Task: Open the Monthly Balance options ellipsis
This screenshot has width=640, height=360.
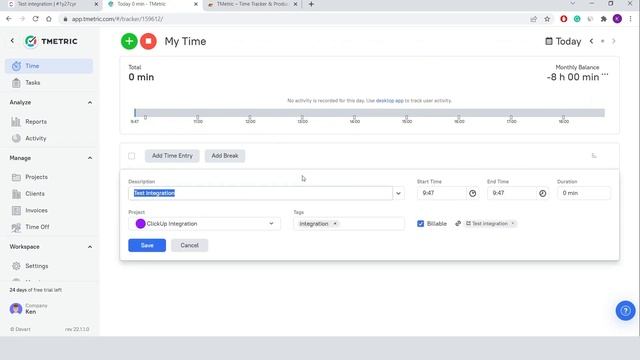Action: click(605, 75)
